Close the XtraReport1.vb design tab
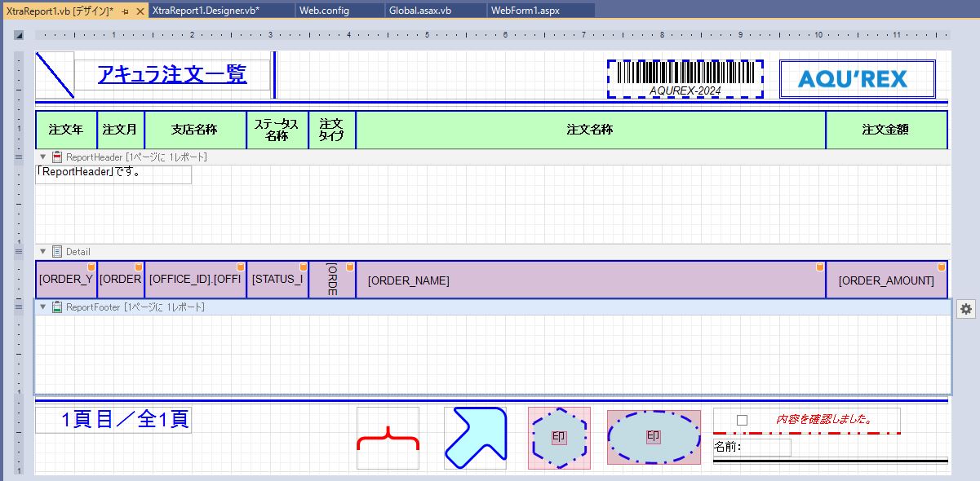 (x=140, y=11)
